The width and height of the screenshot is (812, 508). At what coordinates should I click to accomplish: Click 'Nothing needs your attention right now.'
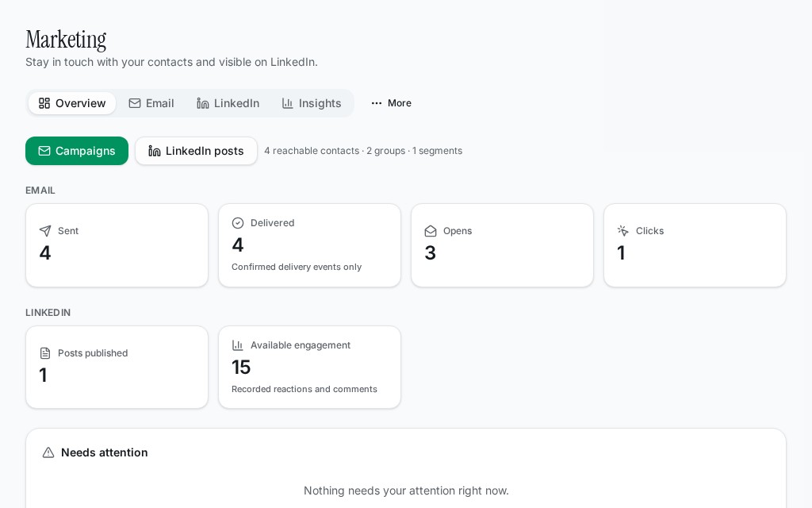[406, 491]
